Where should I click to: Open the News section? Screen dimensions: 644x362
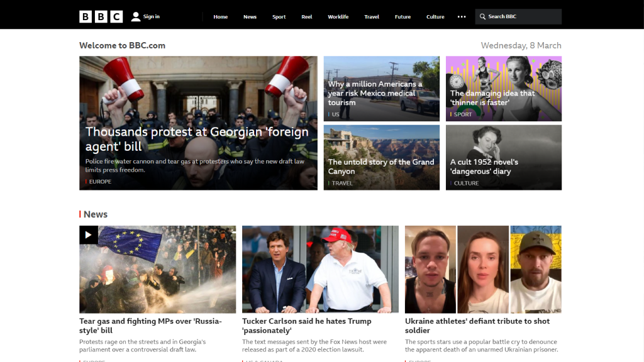[250, 17]
